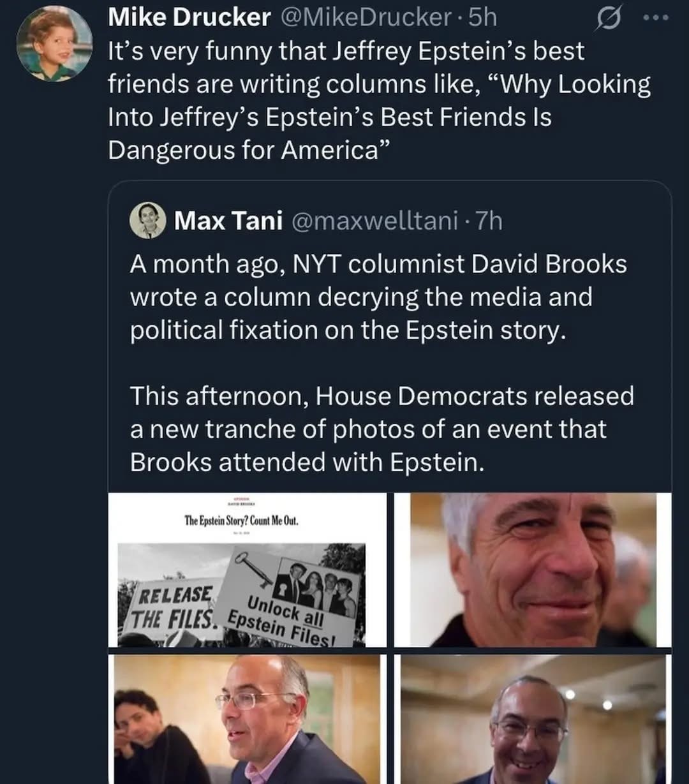Click the main tweet text about columns
This screenshot has height=784, width=689.
pyautogui.click(x=379, y=101)
